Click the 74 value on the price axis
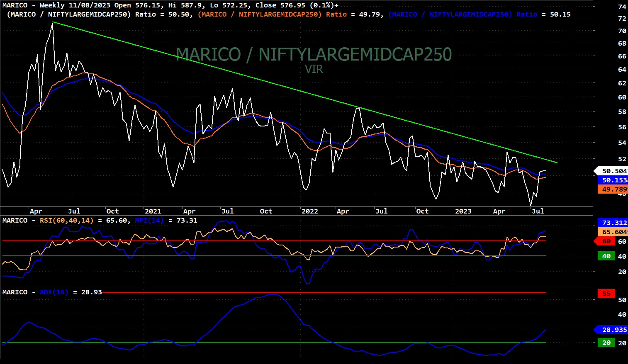 (622, 7)
